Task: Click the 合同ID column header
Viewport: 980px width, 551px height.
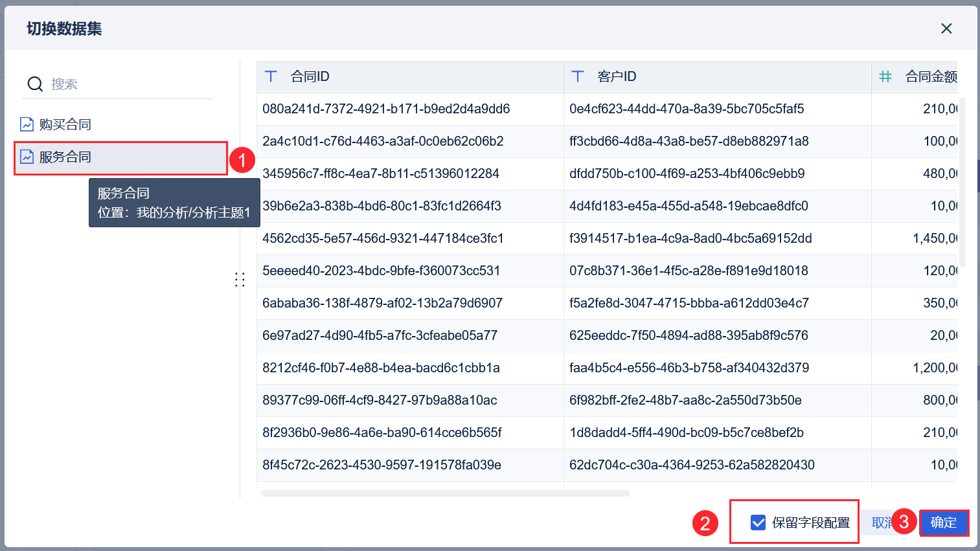Action: pyautogui.click(x=410, y=76)
